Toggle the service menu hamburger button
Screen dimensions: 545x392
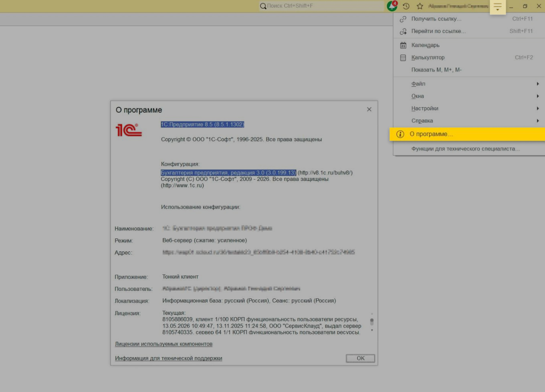[x=498, y=6]
